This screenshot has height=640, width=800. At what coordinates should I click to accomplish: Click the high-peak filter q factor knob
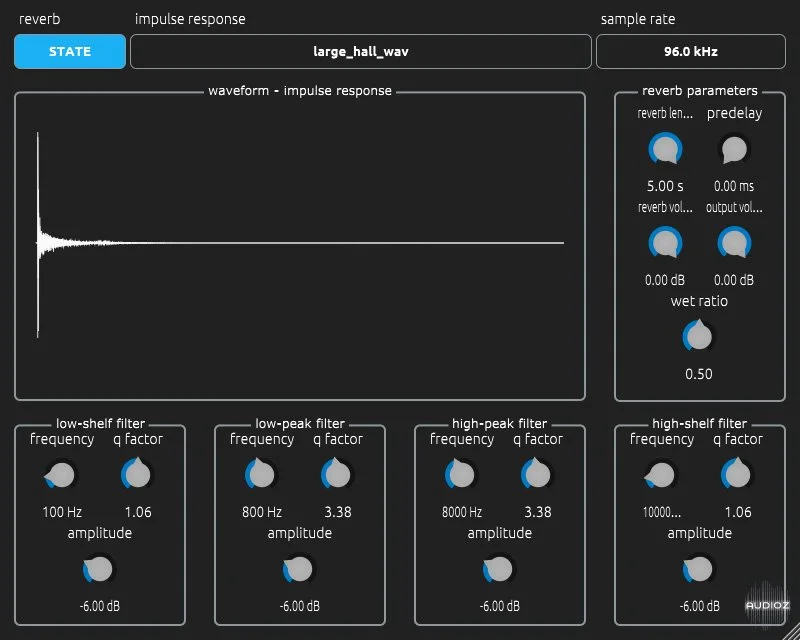click(x=537, y=475)
